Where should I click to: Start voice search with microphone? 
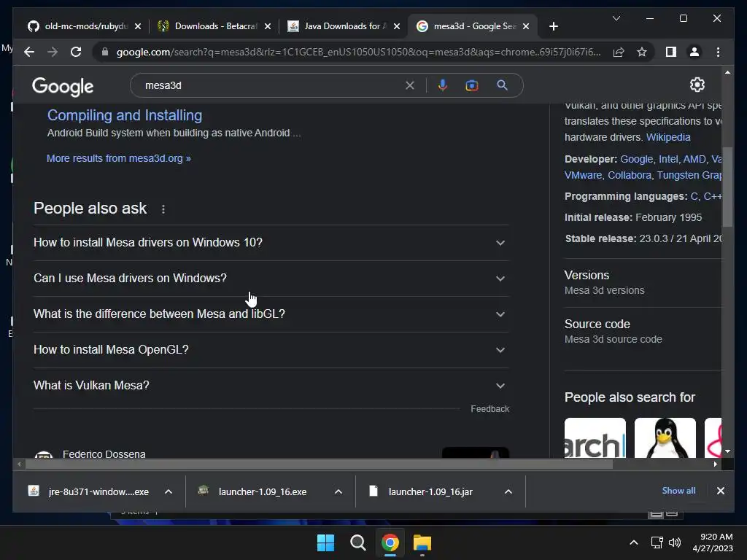(443, 85)
